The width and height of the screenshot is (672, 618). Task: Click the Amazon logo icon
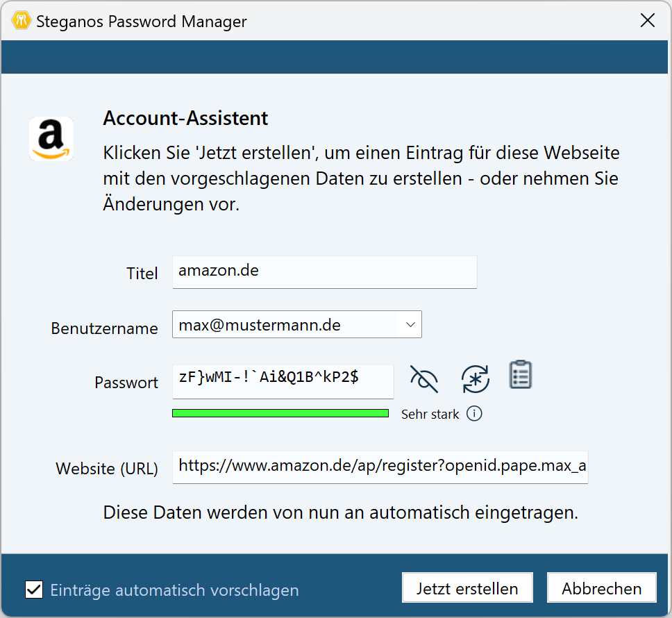[x=51, y=139]
